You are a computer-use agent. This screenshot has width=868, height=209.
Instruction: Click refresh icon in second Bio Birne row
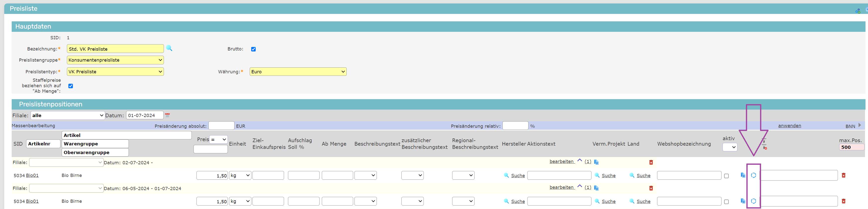(753, 201)
